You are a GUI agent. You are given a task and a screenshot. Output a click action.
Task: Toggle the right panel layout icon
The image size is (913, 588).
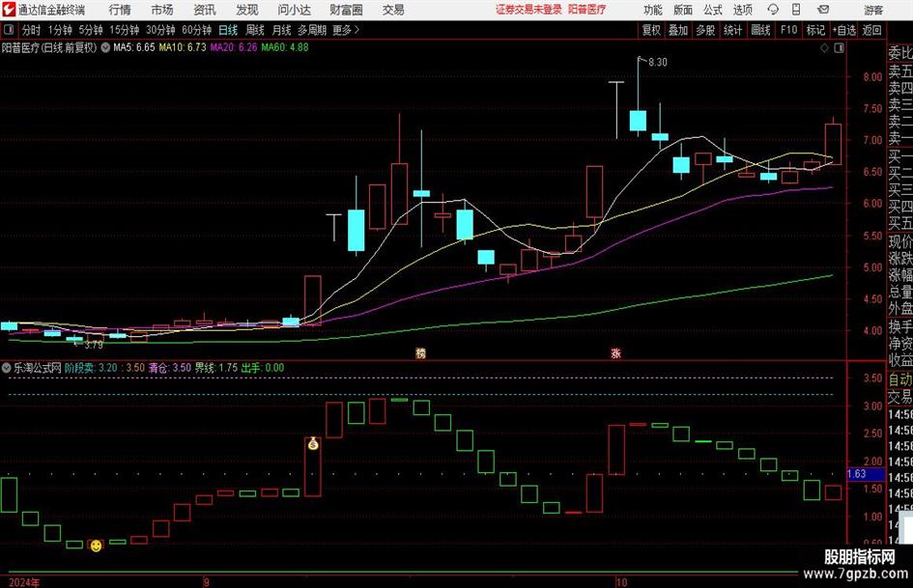tap(839, 48)
